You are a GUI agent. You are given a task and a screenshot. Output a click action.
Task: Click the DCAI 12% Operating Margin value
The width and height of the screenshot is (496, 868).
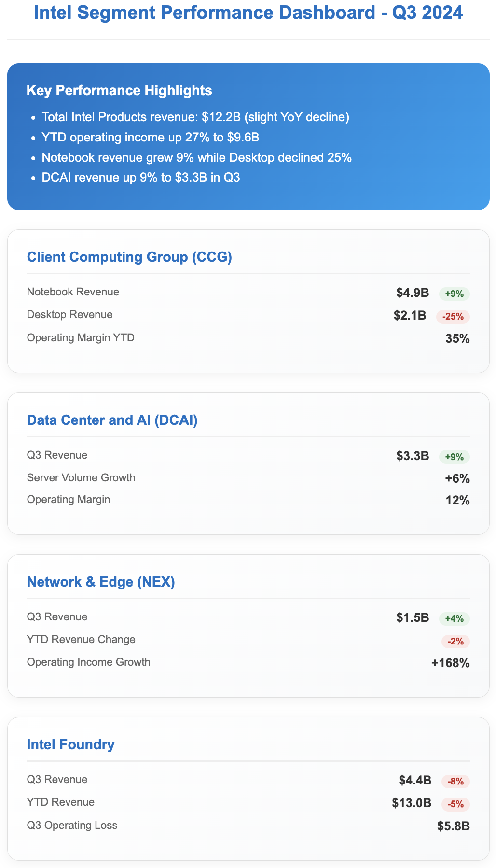coord(457,500)
